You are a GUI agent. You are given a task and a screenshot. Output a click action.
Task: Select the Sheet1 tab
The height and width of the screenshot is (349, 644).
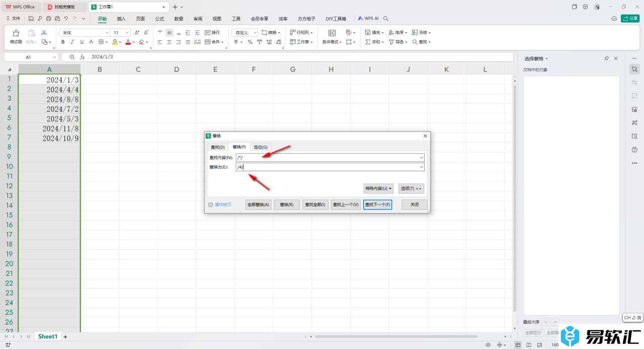pyautogui.click(x=48, y=336)
